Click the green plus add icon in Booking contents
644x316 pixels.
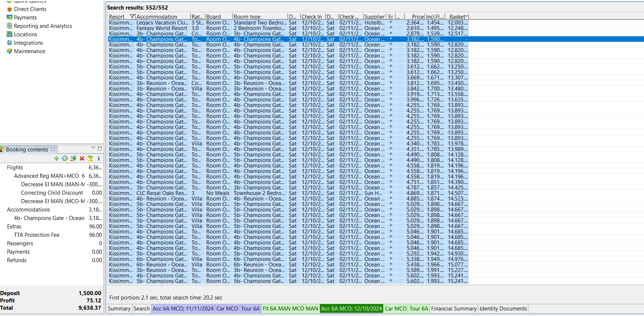[56, 158]
